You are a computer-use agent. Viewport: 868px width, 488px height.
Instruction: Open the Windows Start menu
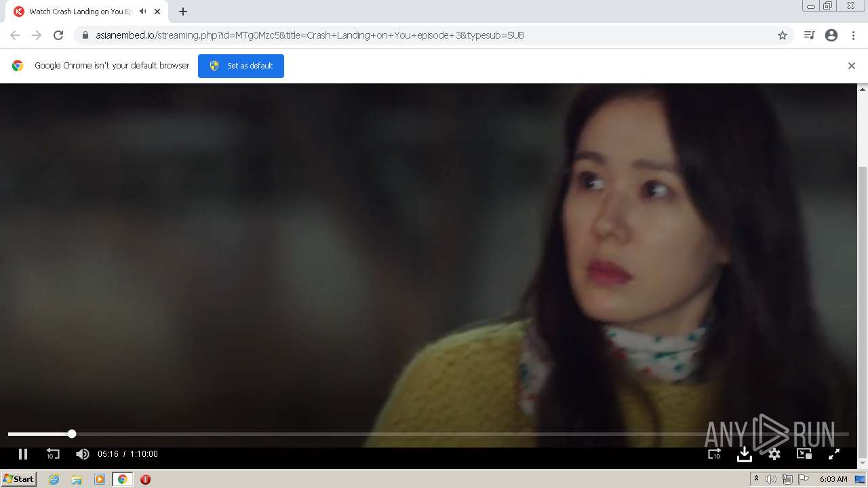pyautogui.click(x=18, y=479)
